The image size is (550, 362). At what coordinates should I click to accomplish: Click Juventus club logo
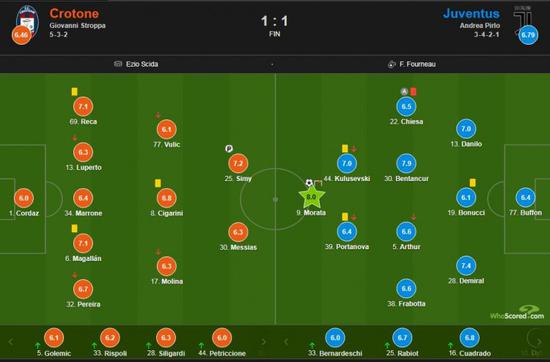pyautogui.click(x=523, y=18)
